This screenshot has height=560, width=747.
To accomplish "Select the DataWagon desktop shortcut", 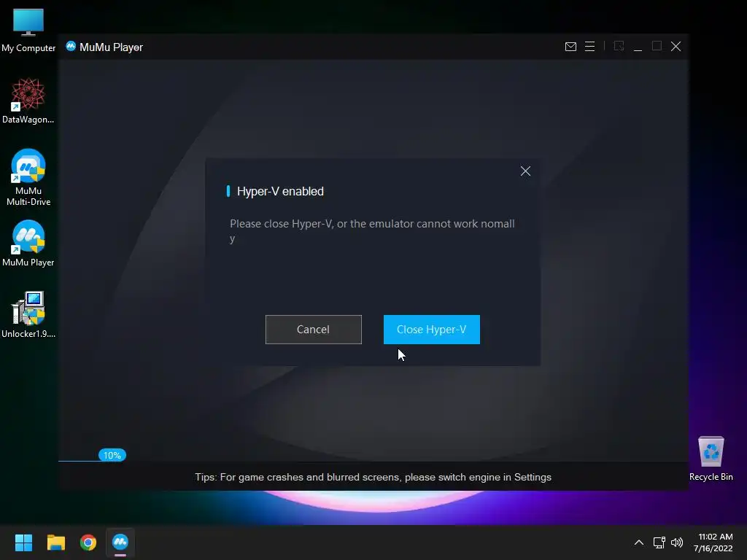I will click(28, 101).
